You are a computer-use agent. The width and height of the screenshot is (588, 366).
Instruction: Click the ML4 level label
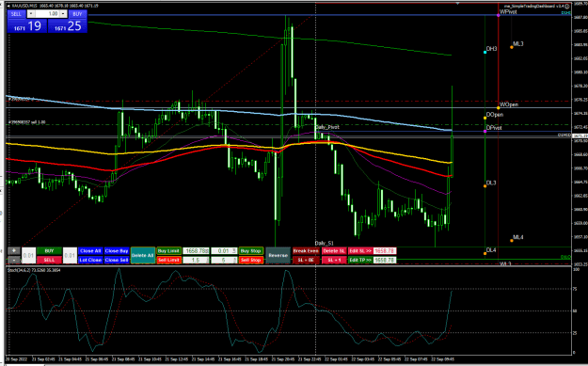click(517, 237)
